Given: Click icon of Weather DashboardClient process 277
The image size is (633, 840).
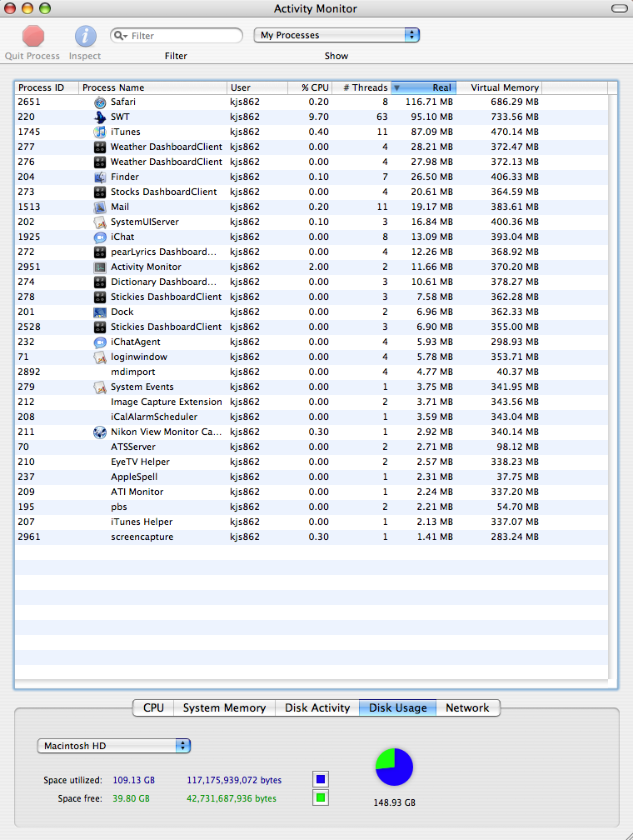Looking at the screenshot, I should coord(100,147).
